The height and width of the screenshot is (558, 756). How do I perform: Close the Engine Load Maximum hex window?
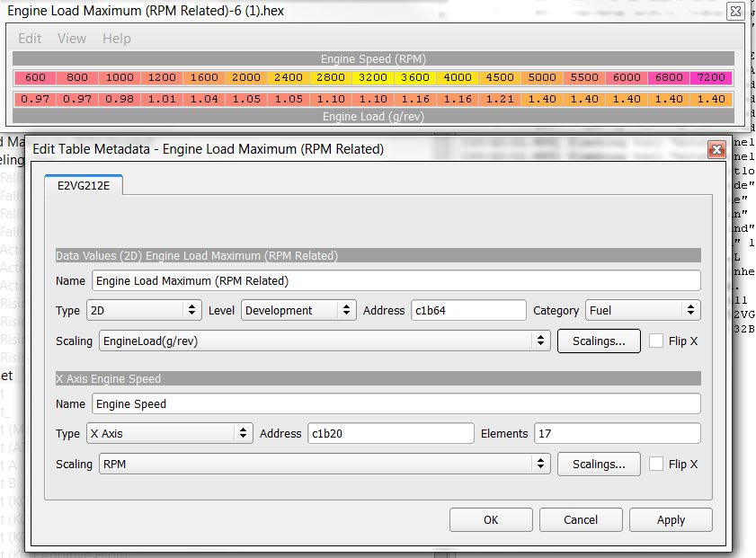[x=735, y=12]
